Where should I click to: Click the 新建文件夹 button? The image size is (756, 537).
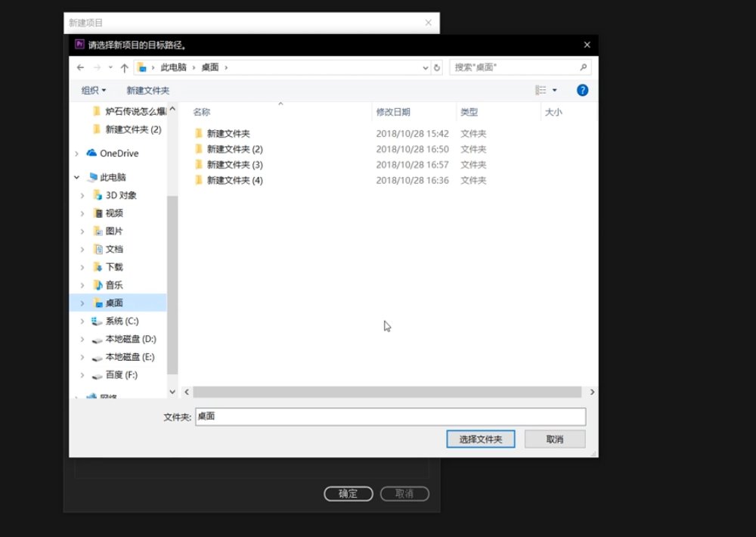pos(147,90)
